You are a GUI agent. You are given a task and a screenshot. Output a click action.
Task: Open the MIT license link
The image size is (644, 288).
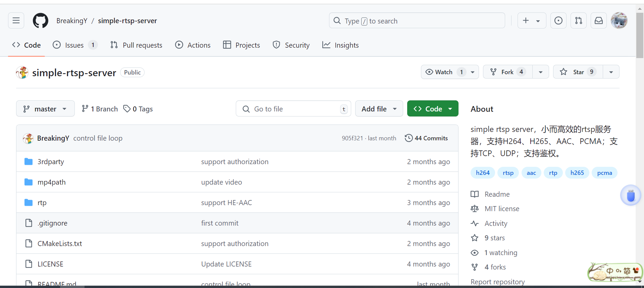tap(501, 209)
